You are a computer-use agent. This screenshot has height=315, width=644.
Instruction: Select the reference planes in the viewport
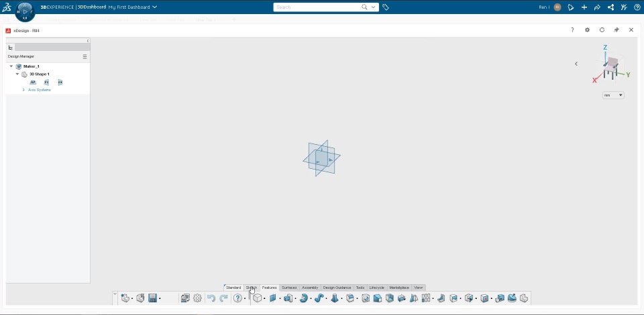coord(321,158)
